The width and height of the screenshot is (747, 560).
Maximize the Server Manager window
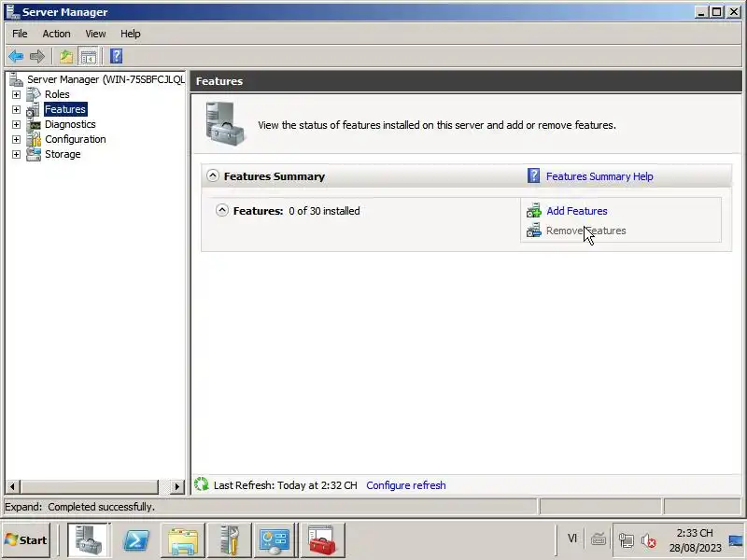pos(717,12)
